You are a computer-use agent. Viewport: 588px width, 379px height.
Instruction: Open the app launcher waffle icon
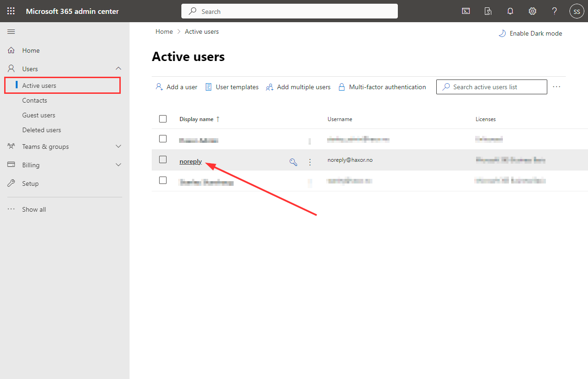pyautogui.click(x=11, y=11)
